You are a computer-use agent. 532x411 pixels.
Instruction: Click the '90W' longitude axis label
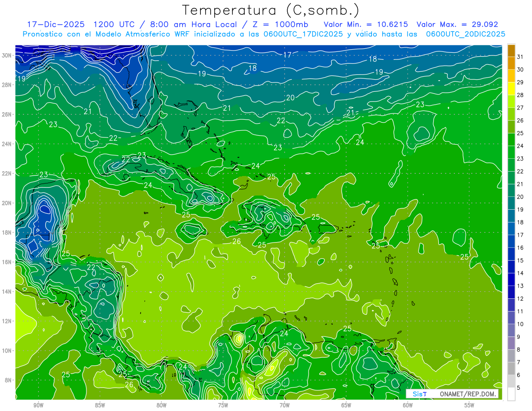click(38, 406)
